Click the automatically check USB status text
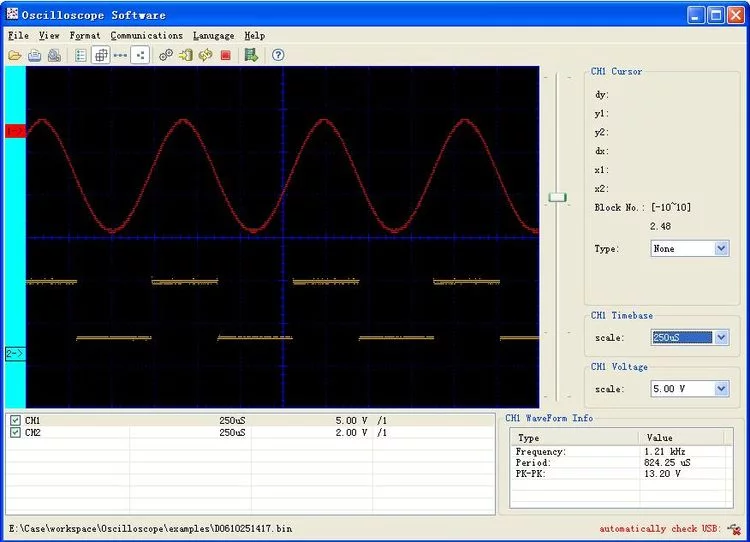This screenshot has width=750, height=542. (660, 529)
